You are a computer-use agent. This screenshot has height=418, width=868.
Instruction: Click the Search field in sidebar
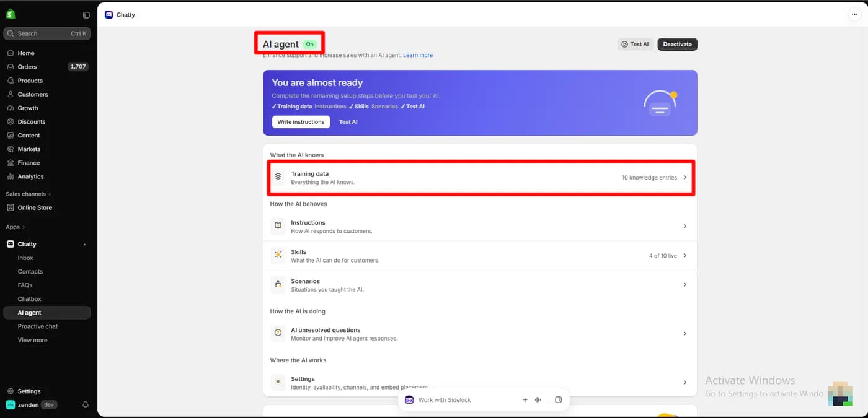coord(47,33)
